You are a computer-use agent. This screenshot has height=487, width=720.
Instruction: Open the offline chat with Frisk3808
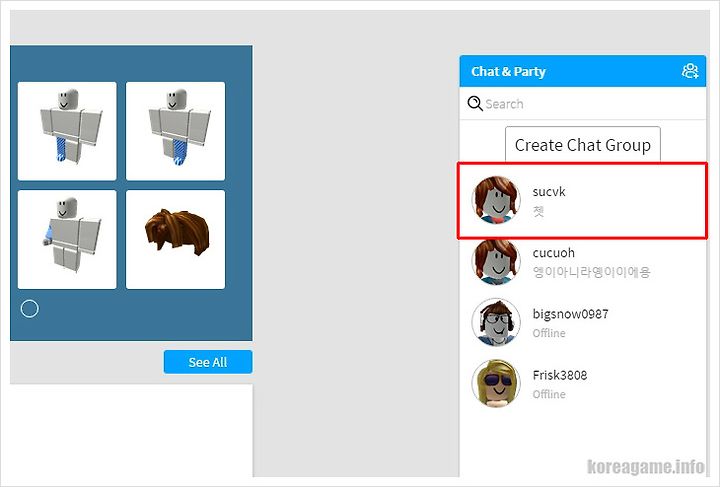582,384
